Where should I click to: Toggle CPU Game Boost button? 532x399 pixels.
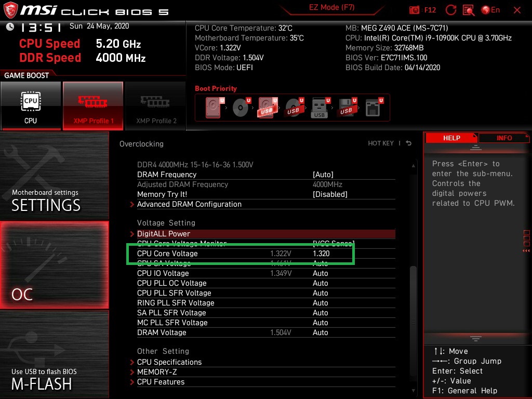(x=31, y=106)
